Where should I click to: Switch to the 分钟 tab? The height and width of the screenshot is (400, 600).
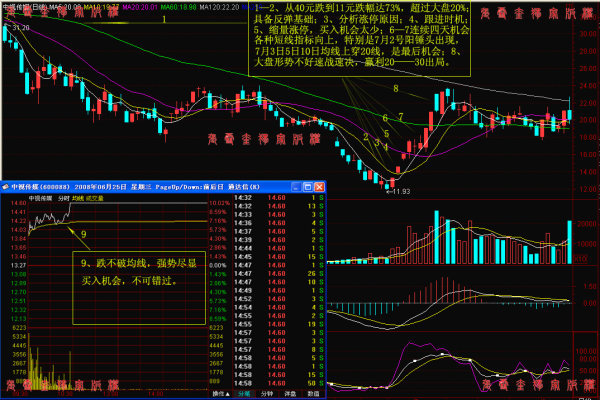267,394
